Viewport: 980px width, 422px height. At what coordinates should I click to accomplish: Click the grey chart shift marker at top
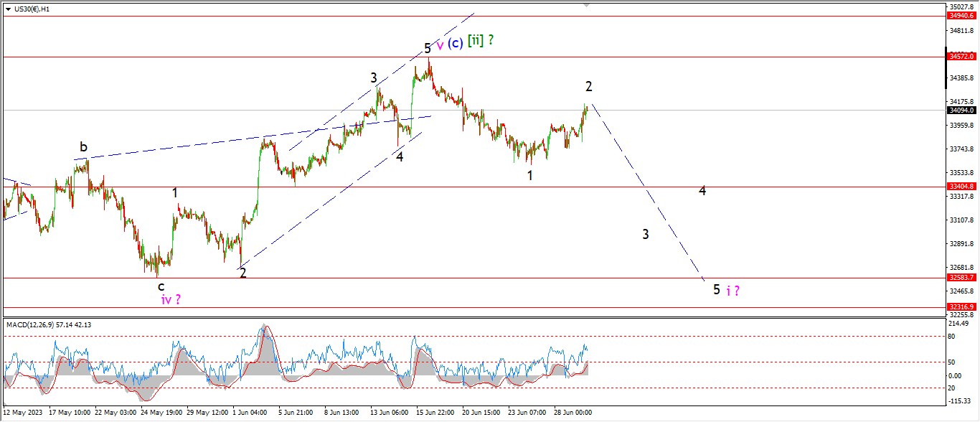pyautogui.click(x=588, y=4)
